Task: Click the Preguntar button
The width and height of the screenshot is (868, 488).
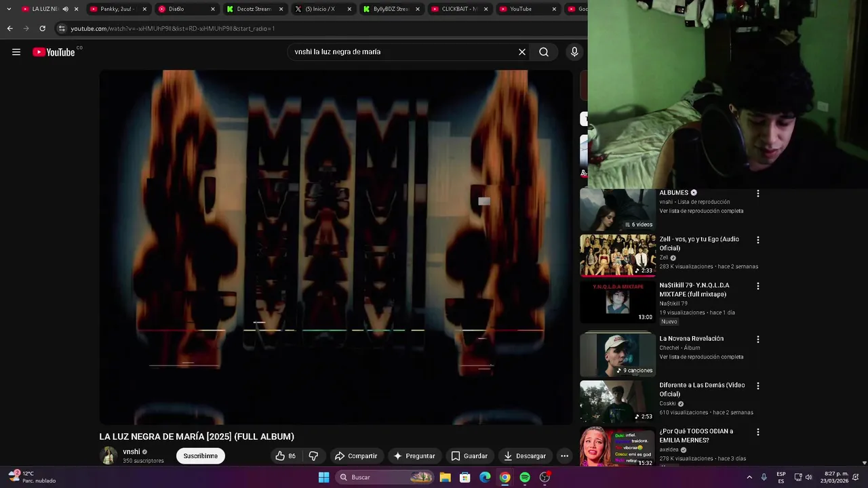Action: click(x=414, y=456)
